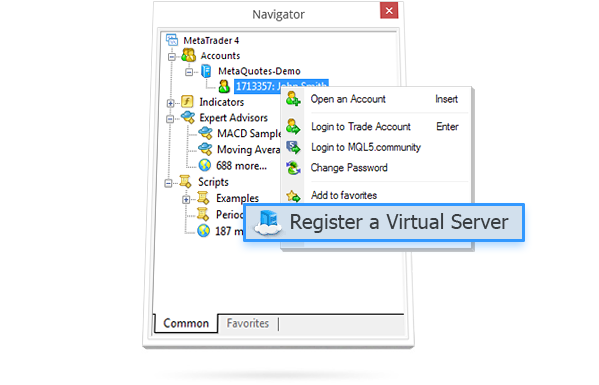Select the MACD Sample item
The image size is (599, 385).
click(x=249, y=133)
